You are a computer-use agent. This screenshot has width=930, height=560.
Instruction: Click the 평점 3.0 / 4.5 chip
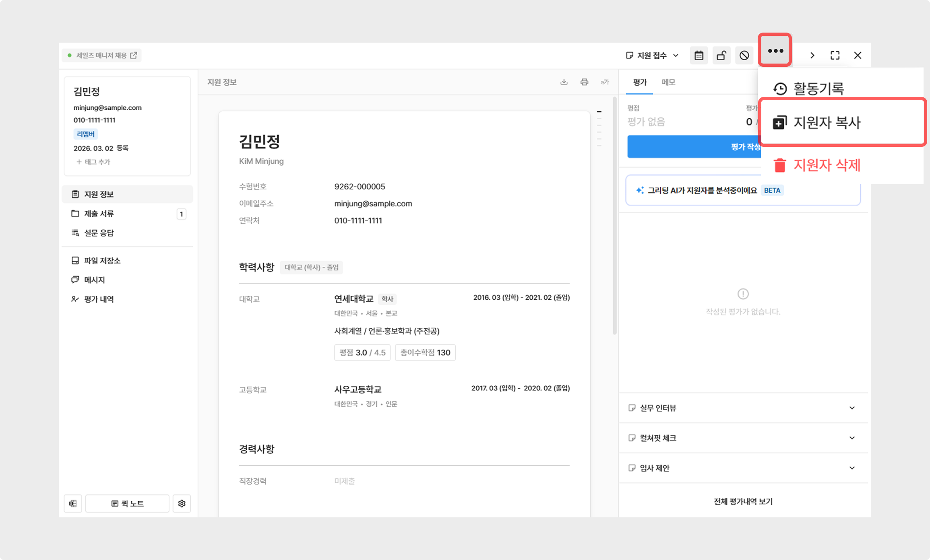(x=362, y=353)
